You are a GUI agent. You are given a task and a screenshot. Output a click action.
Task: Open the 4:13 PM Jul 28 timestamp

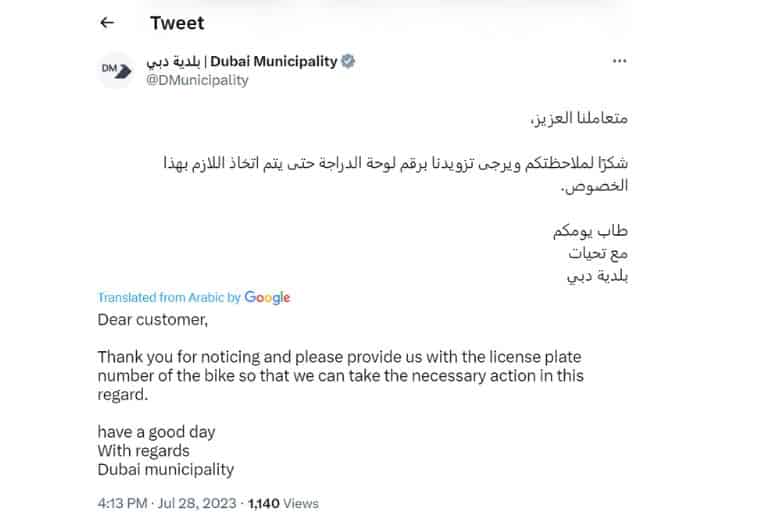click(168, 504)
